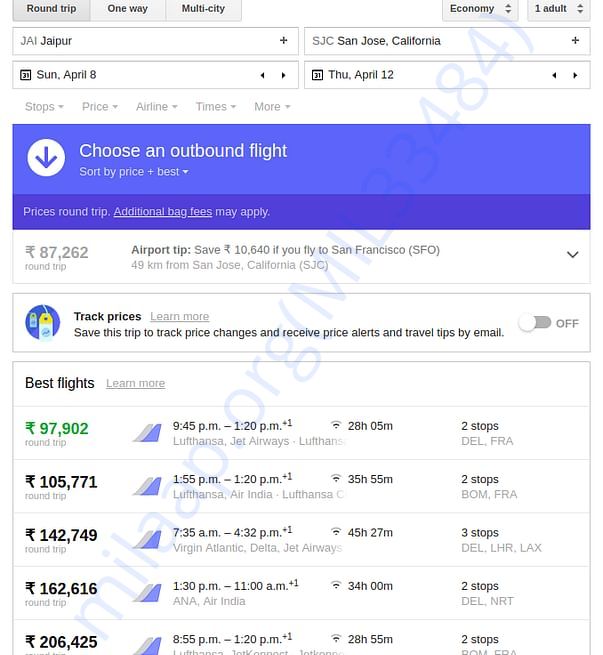Click airline logo of ₹ 162,616 flight

147,593
